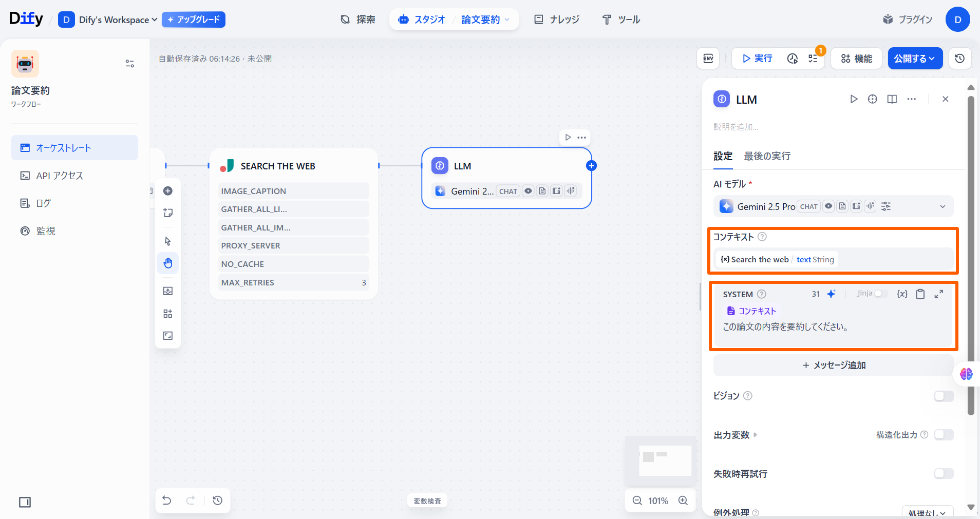Viewport: 980px width, 519px height.
Task: Select the hand pan tool
Action: 168,263
